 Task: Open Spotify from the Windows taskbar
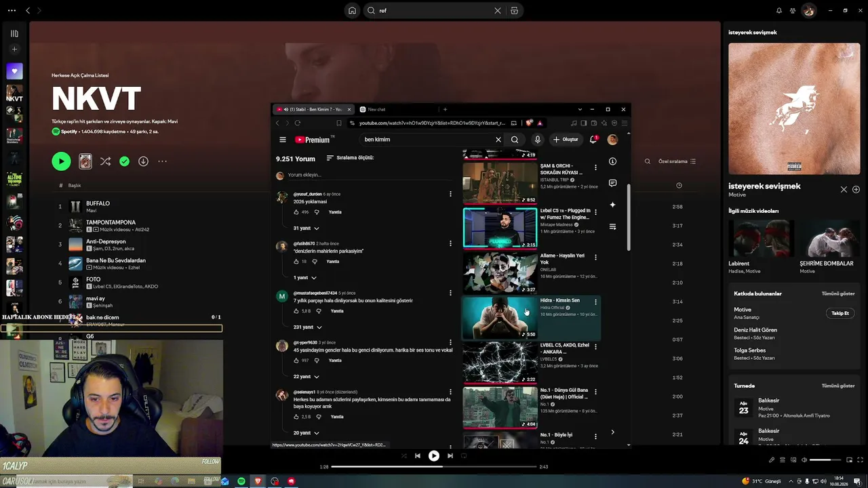(x=241, y=481)
